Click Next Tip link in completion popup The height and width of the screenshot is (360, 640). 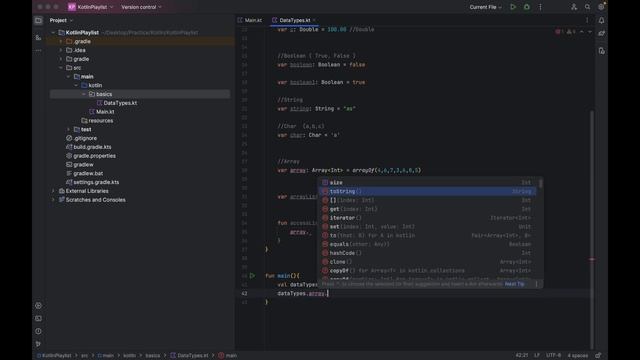(514, 284)
